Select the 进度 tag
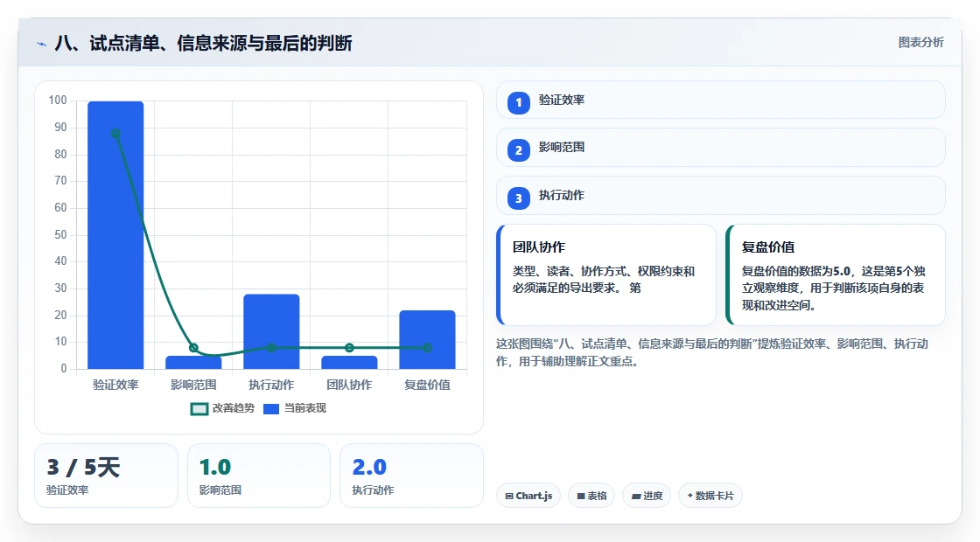Screen dimensions: 980x542 coord(647,496)
